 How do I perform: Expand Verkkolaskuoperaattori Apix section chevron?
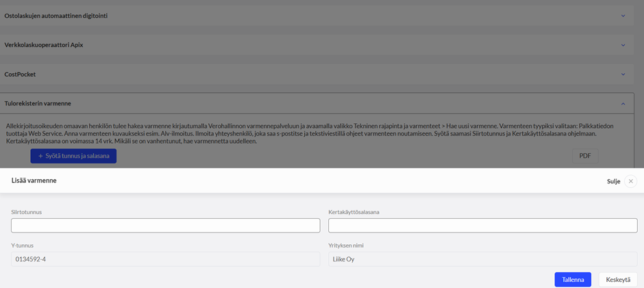(x=623, y=45)
